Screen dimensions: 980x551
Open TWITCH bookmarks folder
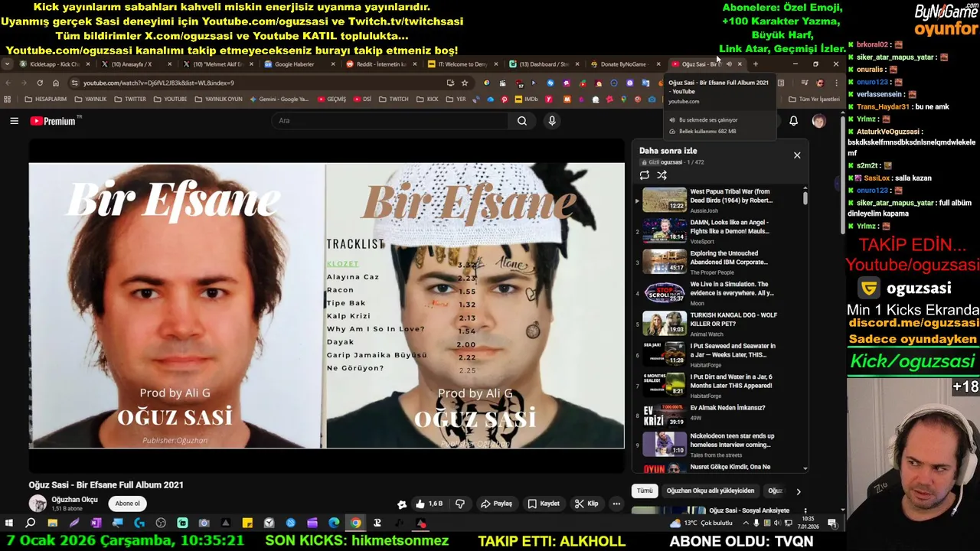click(393, 99)
